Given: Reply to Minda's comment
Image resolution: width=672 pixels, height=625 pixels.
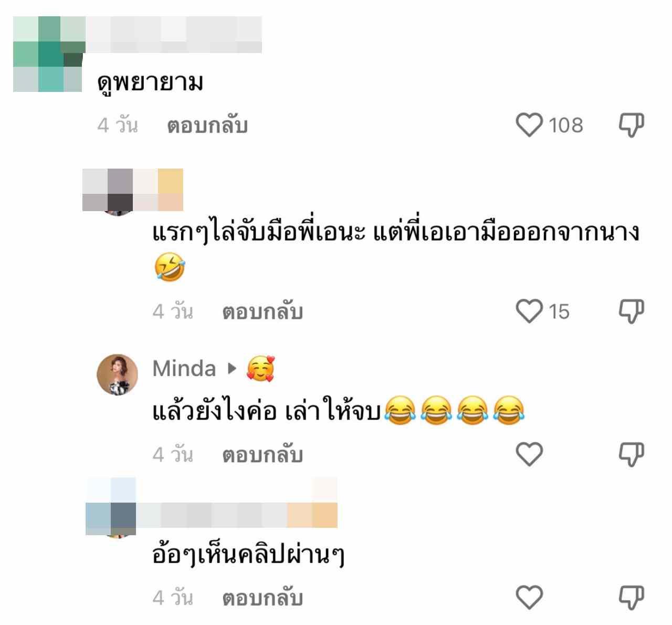Looking at the screenshot, I should (262, 455).
